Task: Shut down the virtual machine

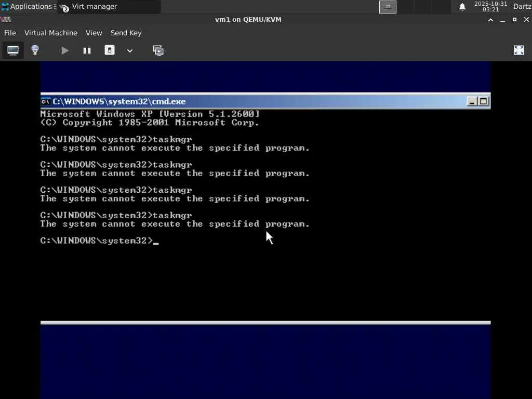Action: [x=109, y=50]
